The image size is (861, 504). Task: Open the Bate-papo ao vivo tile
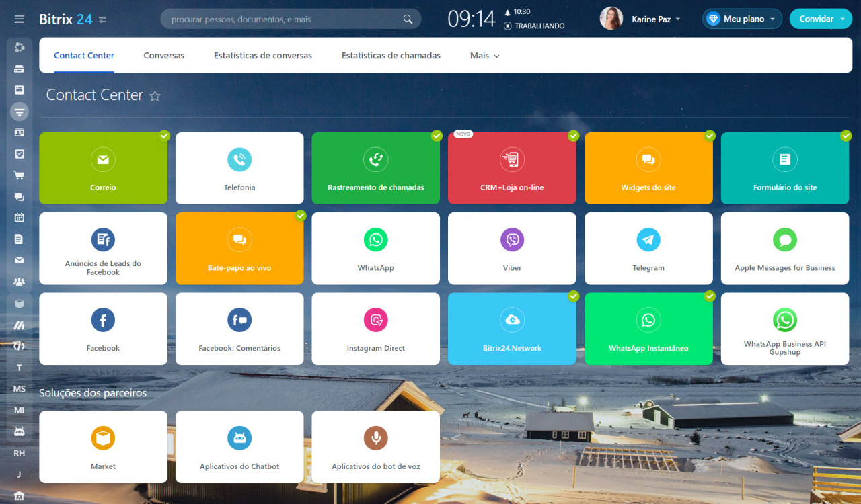point(239,249)
